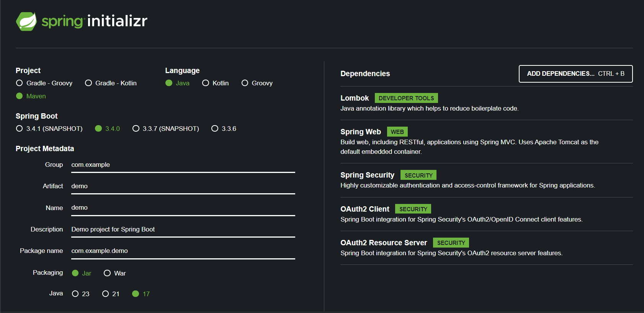This screenshot has width=644, height=313.
Task: Focus the Description input field
Action: (183, 230)
